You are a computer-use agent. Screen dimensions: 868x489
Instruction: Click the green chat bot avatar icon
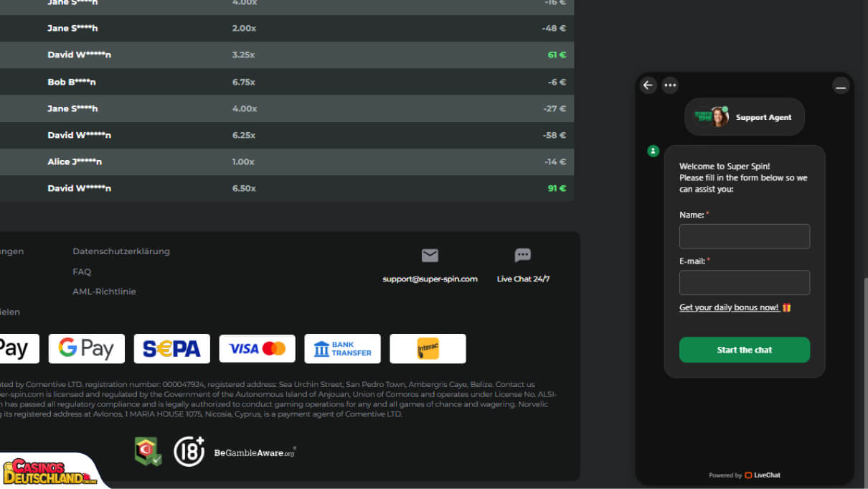[x=653, y=151]
